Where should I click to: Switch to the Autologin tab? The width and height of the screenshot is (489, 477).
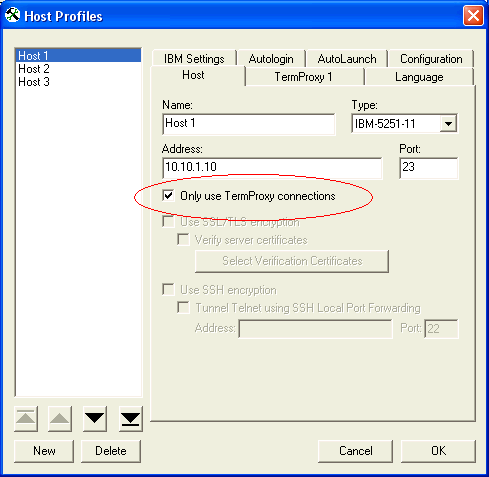(x=271, y=59)
